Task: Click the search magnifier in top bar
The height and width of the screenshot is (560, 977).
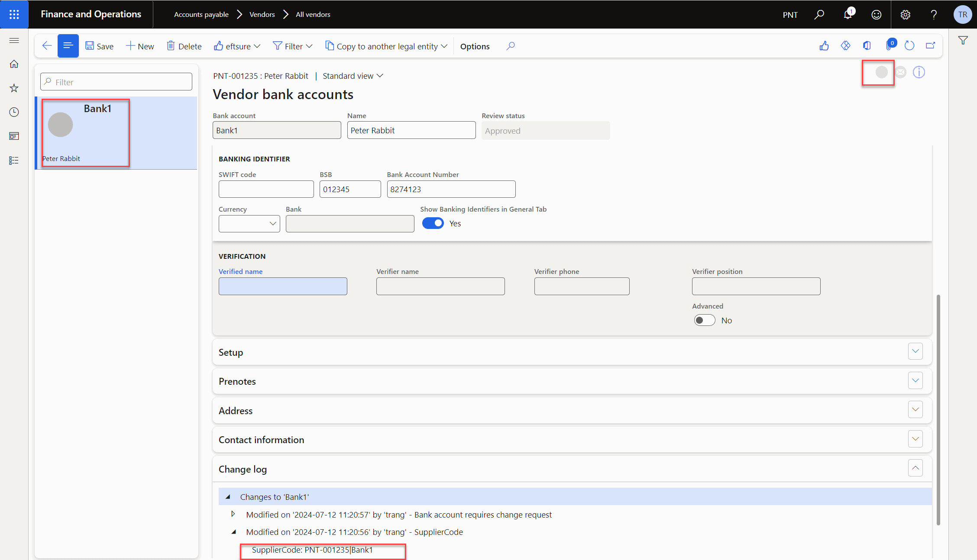Action: [x=819, y=14]
